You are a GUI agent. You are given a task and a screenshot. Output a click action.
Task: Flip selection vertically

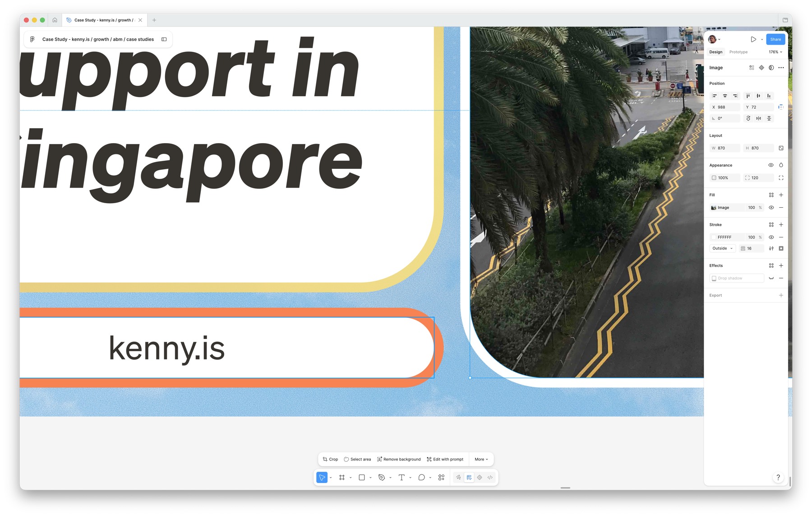tap(769, 118)
